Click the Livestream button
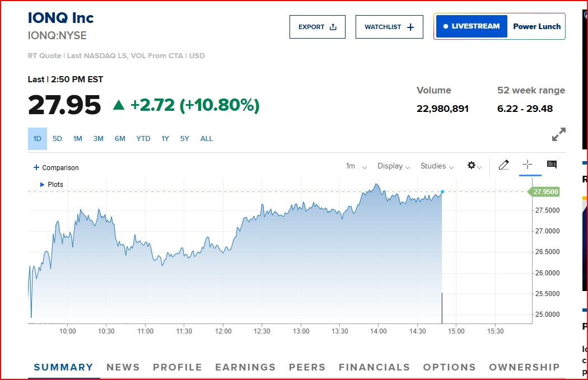The image size is (588, 380). point(472,26)
